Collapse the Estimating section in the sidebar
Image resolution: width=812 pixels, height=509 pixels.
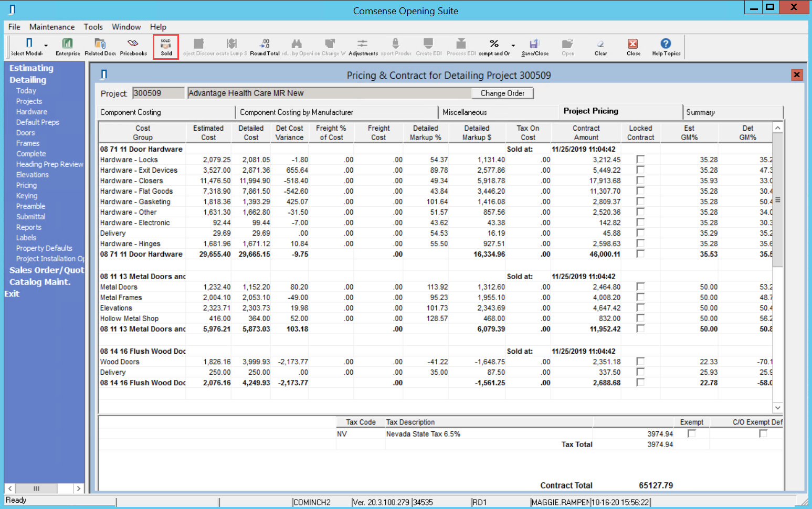click(x=31, y=68)
